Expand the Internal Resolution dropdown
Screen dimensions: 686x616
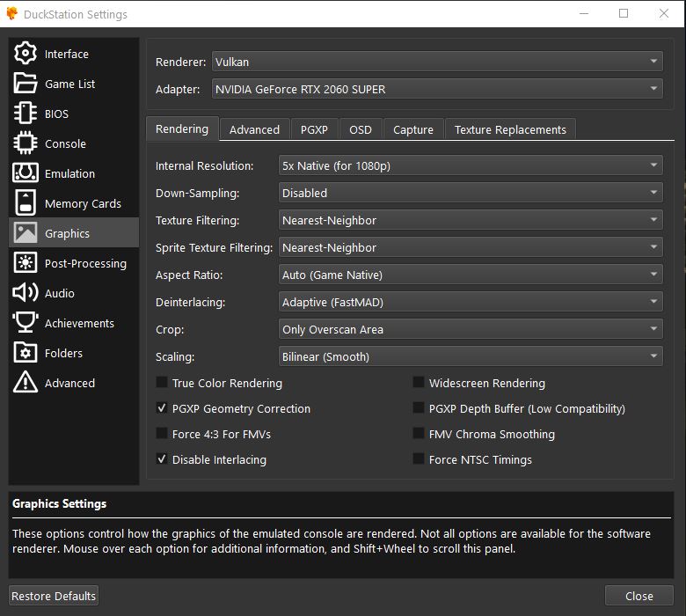[x=471, y=165]
